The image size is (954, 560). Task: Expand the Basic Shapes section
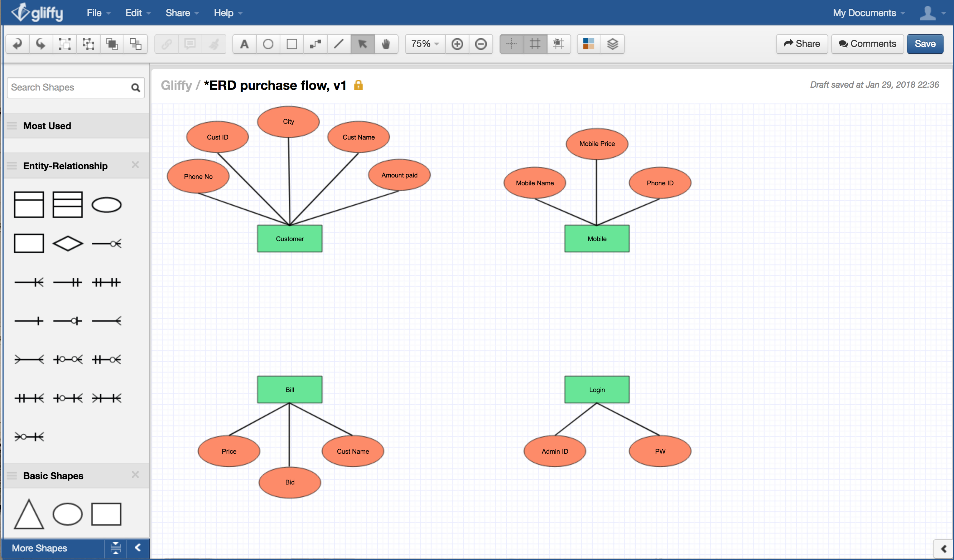coord(53,475)
